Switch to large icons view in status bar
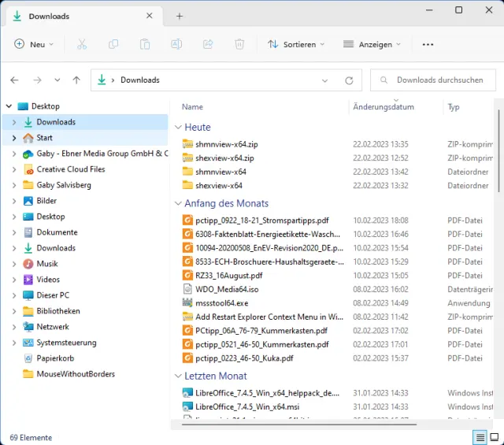This screenshot has height=445, width=504. [x=495, y=437]
